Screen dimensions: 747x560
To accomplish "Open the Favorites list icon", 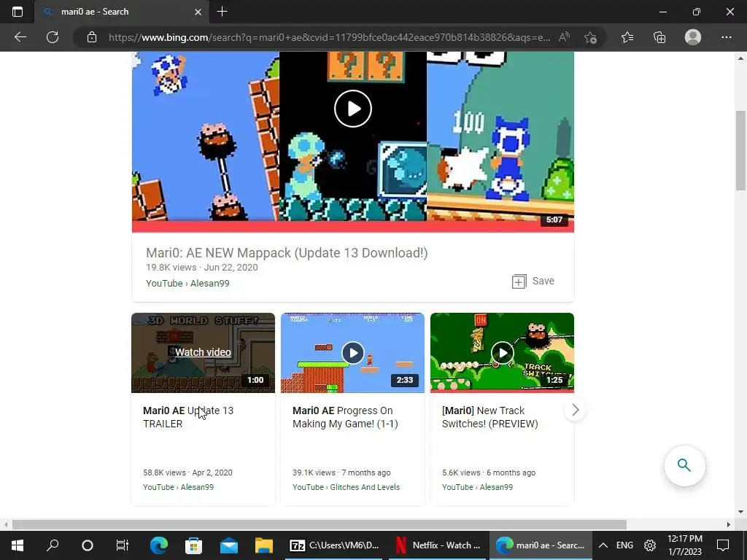I will click(627, 37).
